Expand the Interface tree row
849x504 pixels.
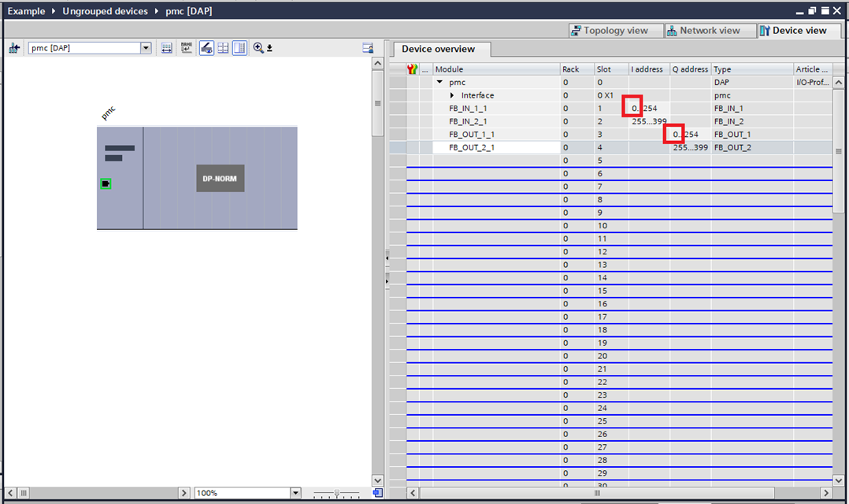click(452, 95)
